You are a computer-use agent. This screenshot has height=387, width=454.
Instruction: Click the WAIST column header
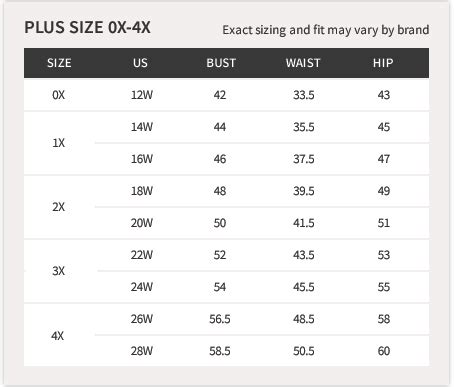tap(303, 63)
